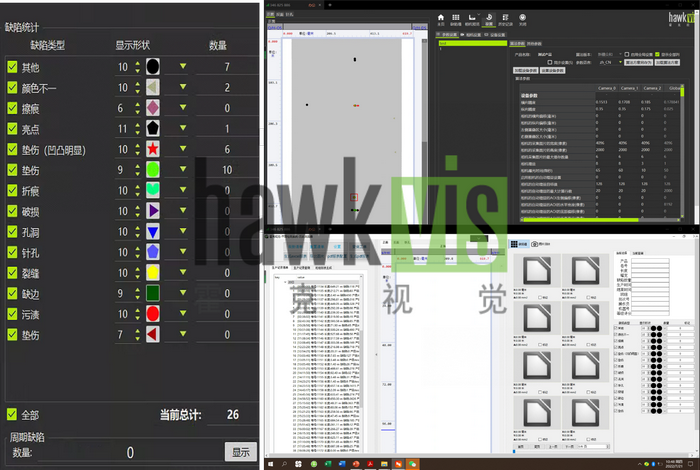Click the black circle shape for 其他
700x470 pixels.
point(153,67)
